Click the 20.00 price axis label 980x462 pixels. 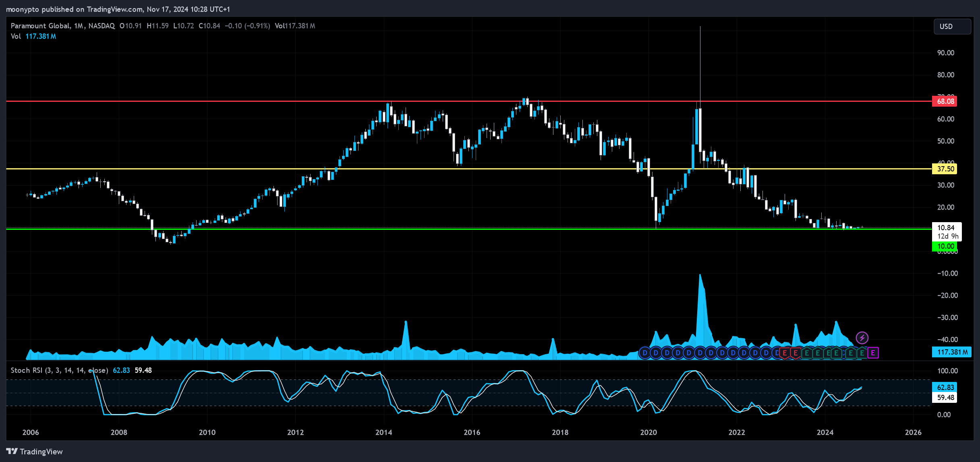(946, 207)
